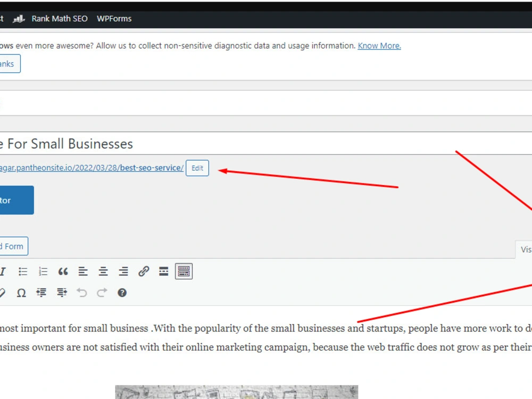Undo the last edit
Screen dimensions: 532x399
(82, 293)
